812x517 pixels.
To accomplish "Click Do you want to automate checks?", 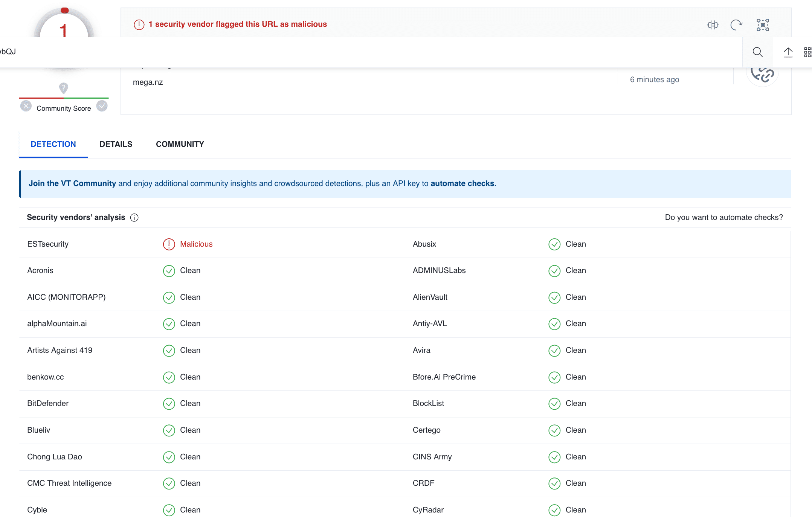I will [724, 217].
